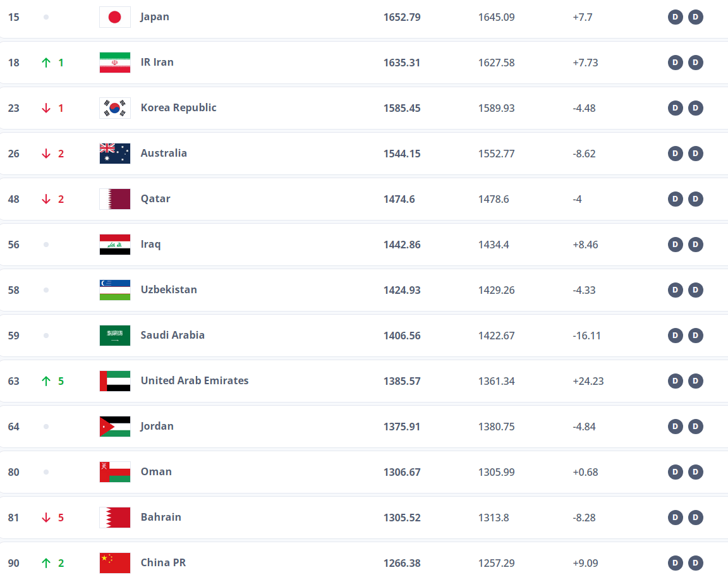Open the Jordan team name link
728x582 pixels.
(157, 426)
